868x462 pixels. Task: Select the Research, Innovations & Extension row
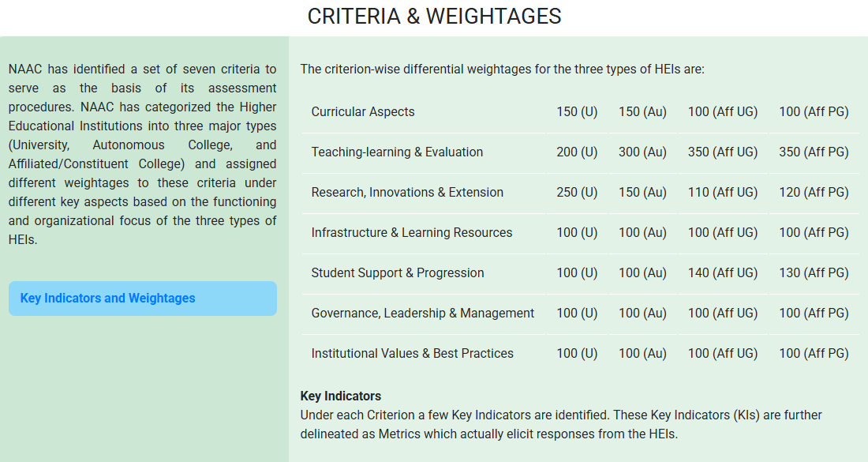pos(407,193)
